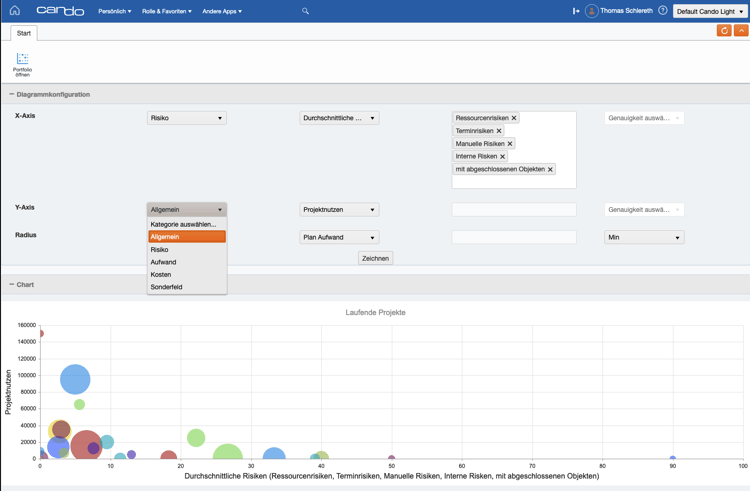This screenshot has height=491, width=750.
Task: Click the home icon in the top bar
Action: point(15,11)
